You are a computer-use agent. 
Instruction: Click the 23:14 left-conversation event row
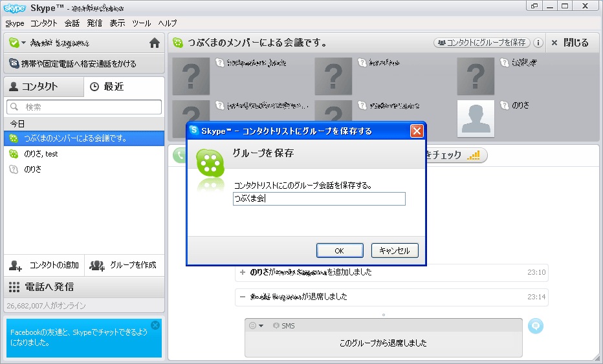[x=391, y=297]
